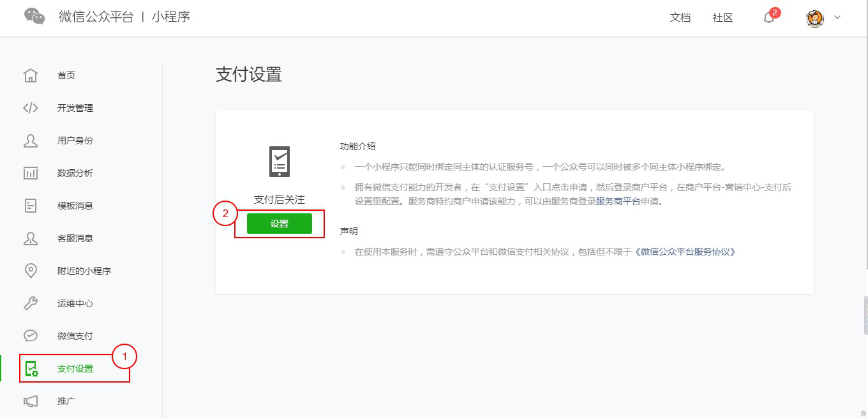The height and width of the screenshot is (419, 868).
Task: Open the 文档 link
Action: click(x=680, y=18)
